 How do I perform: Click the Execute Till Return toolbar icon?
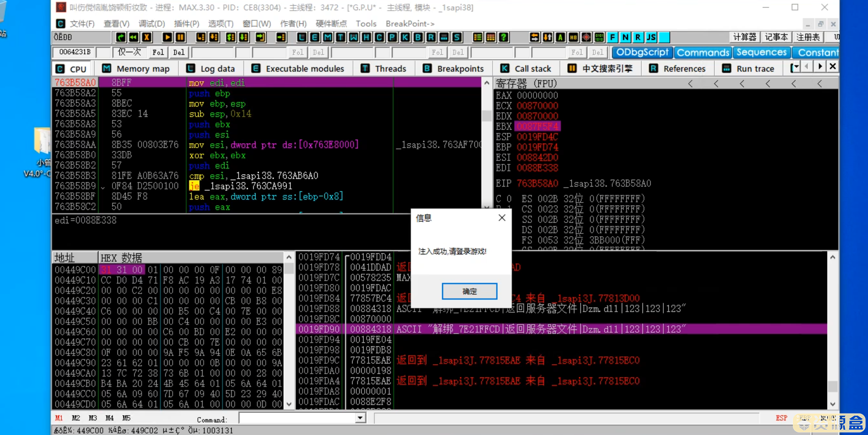(x=261, y=37)
